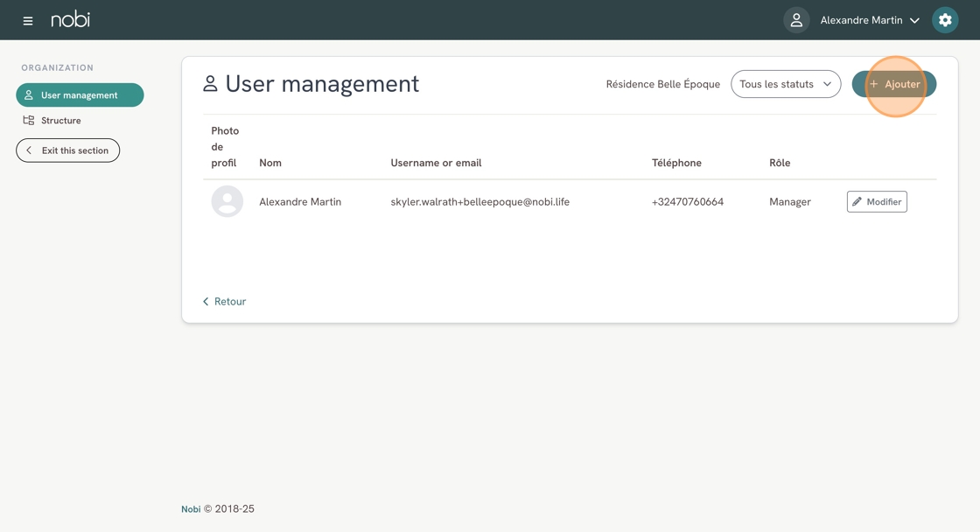Click the chevron on the status filter
The image size is (980, 532).
pyautogui.click(x=827, y=84)
